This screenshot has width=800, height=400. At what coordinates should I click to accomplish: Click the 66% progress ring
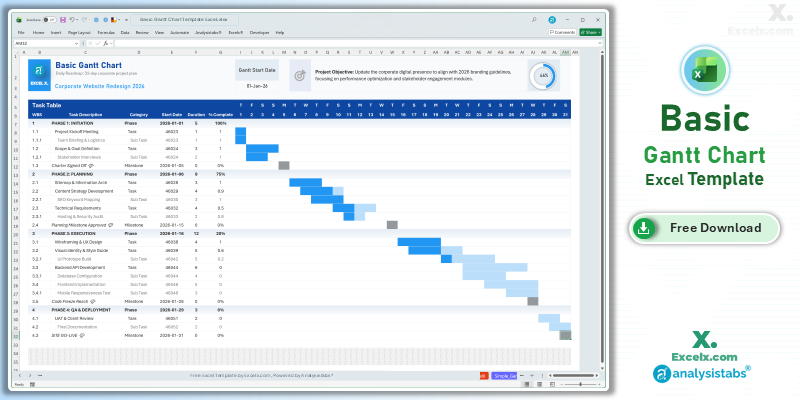coord(544,75)
